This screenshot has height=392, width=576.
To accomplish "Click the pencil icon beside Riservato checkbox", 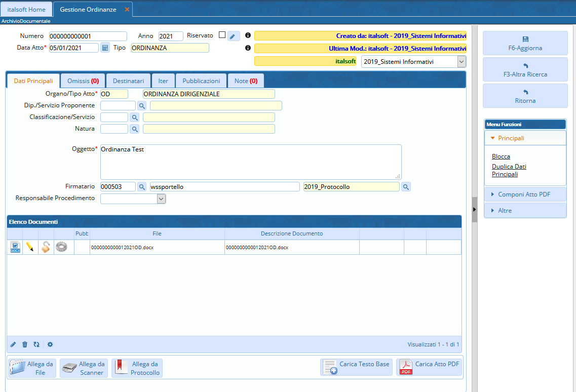I will pos(234,36).
